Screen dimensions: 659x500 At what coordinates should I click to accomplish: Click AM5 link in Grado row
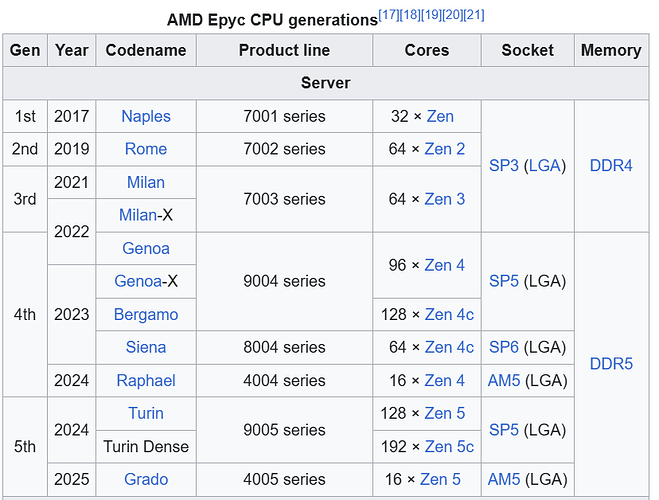point(504,479)
